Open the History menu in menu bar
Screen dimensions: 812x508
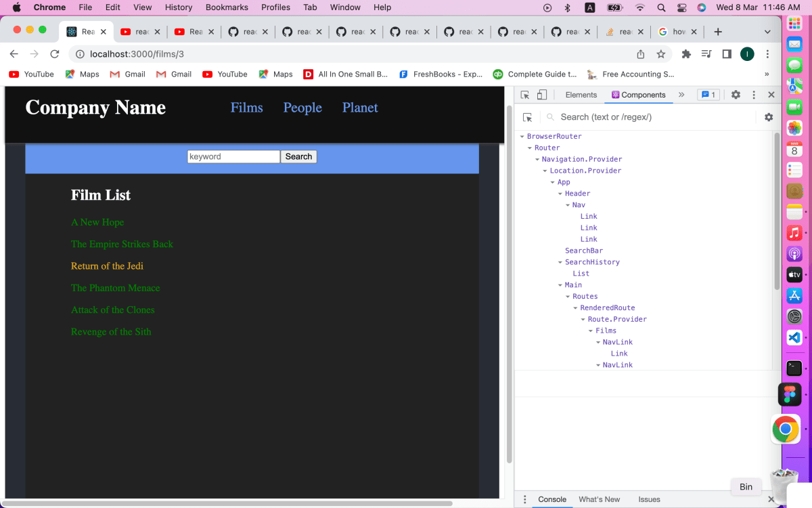tap(179, 7)
